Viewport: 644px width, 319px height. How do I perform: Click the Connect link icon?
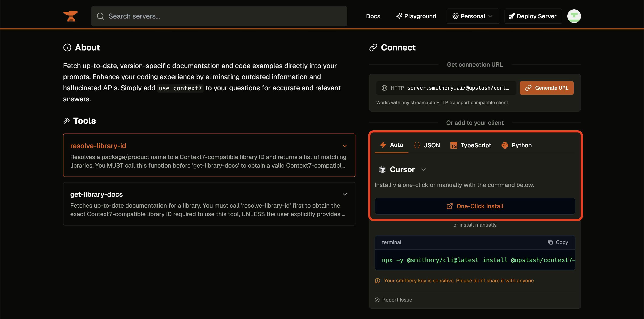tap(373, 47)
